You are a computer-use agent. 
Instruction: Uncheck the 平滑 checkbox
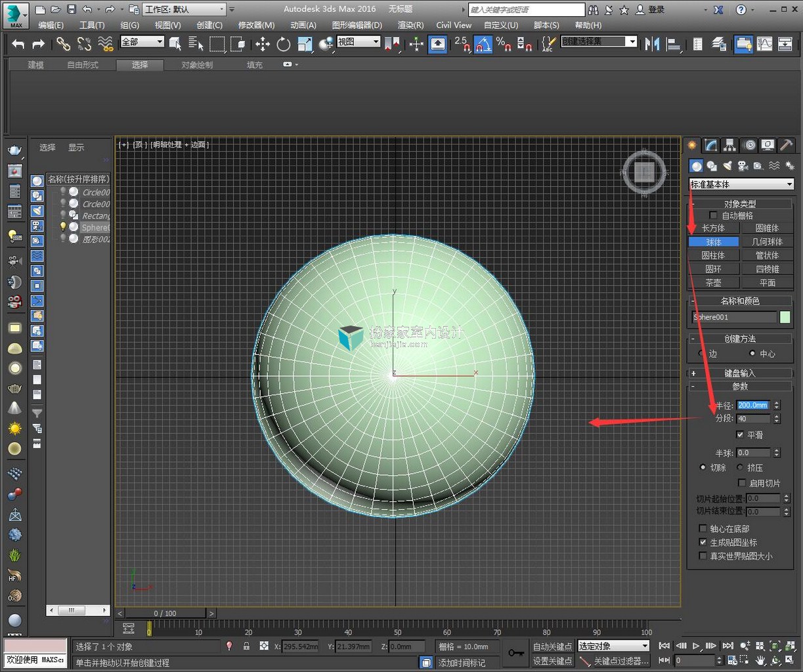pos(740,434)
